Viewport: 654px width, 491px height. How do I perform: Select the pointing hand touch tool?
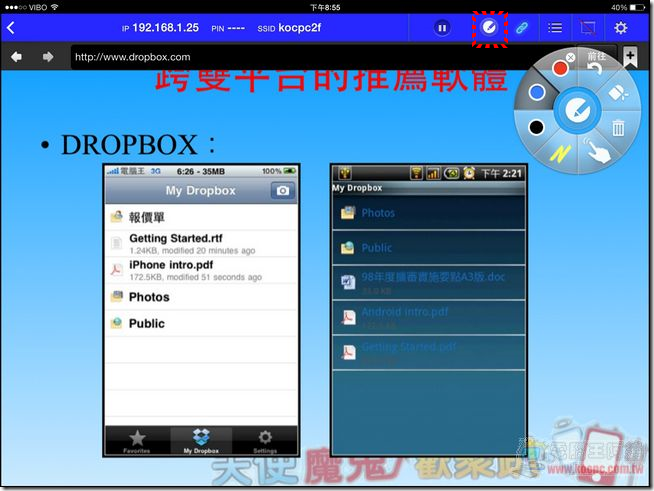pyautogui.click(x=597, y=150)
